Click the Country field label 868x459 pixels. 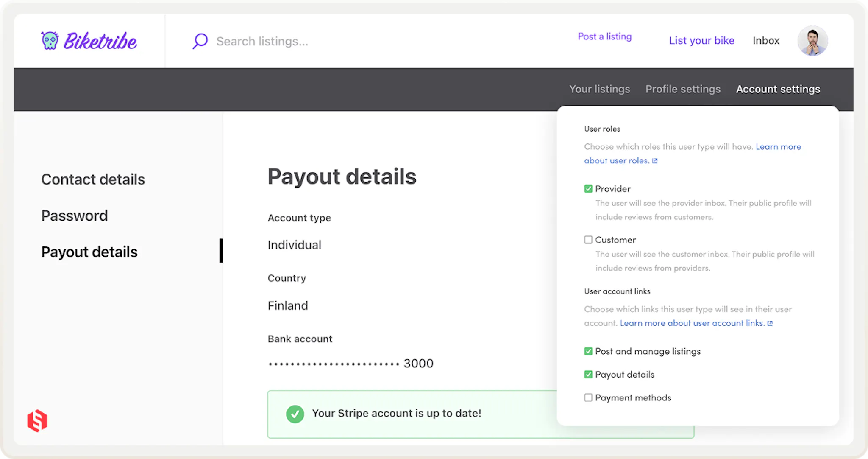(x=287, y=278)
